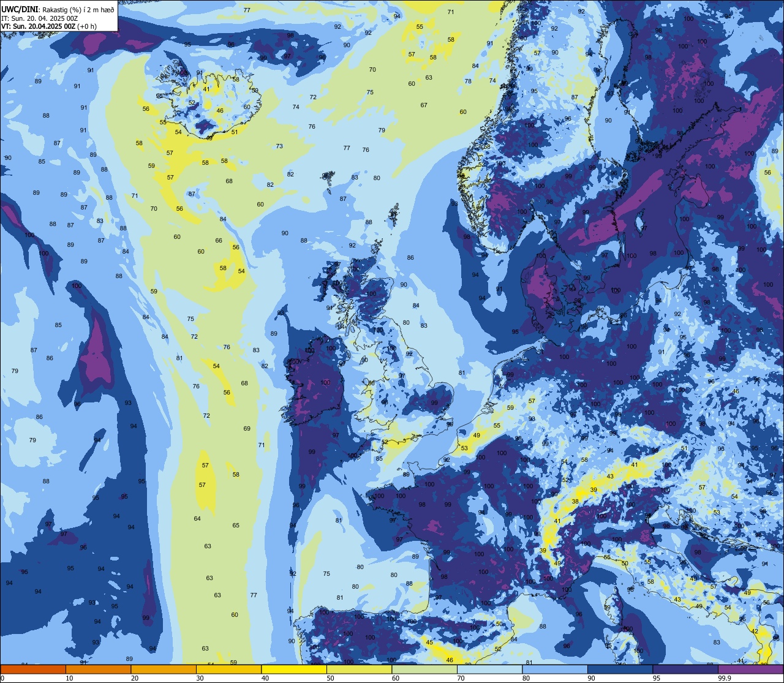Image resolution: width=784 pixels, height=683 pixels.
Task: Click the humidity value 41 over Iceland
Action: pos(206,89)
